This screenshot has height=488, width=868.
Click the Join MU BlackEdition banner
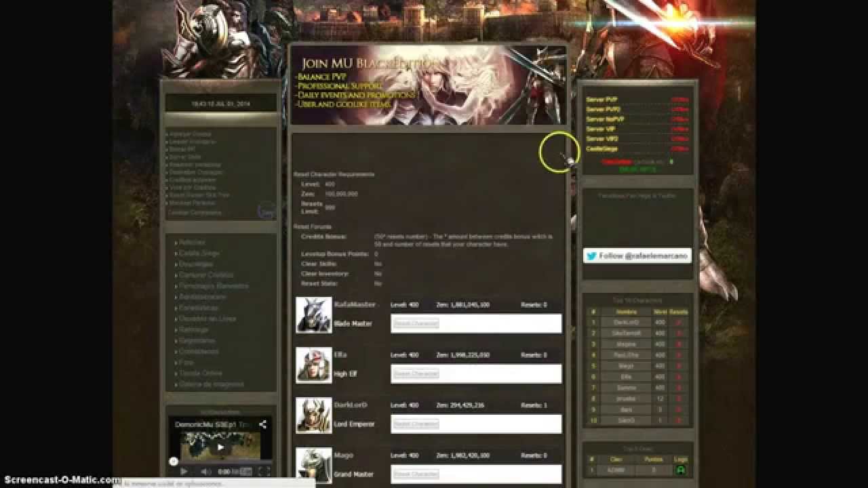point(428,86)
